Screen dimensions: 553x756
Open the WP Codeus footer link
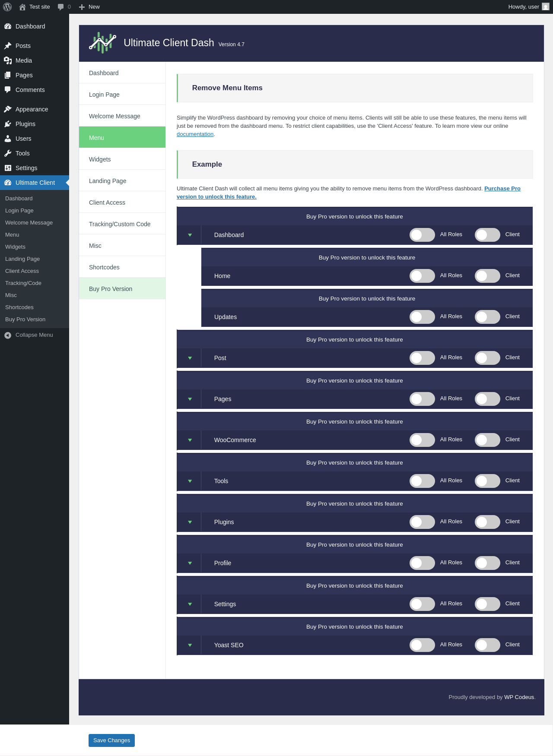click(519, 697)
